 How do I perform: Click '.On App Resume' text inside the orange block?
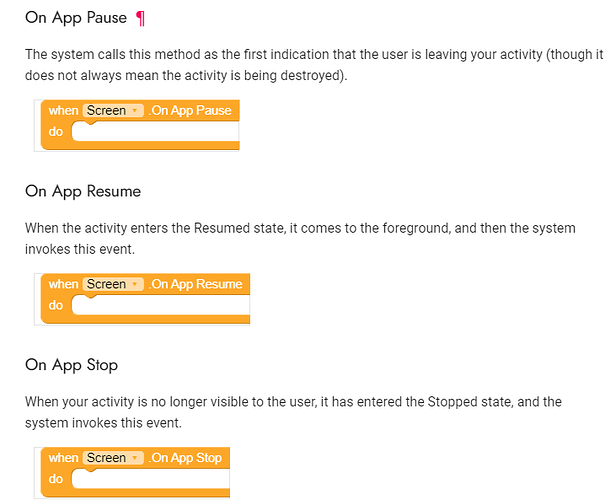(196, 284)
